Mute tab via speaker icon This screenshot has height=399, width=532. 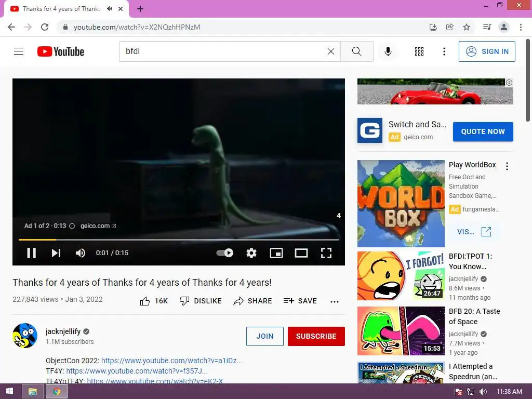point(109,9)
